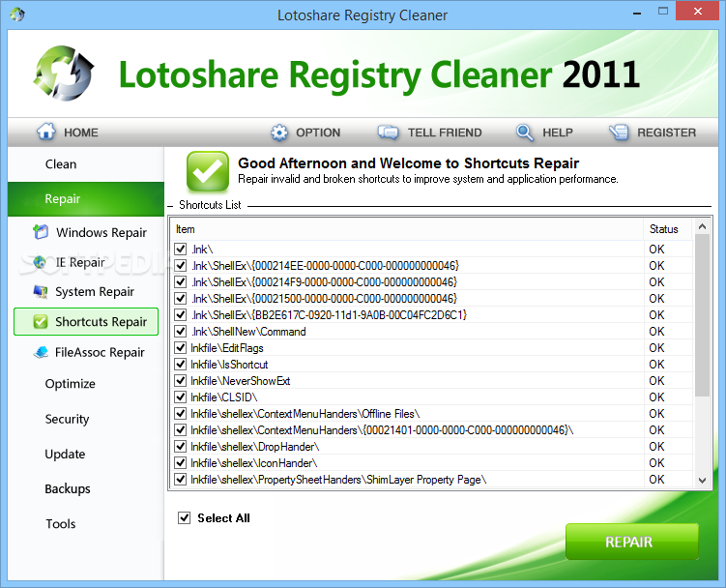Click the System Repair computer icon
The height and width of the screenshot is (588, 726).
click(x=41, y=292)
